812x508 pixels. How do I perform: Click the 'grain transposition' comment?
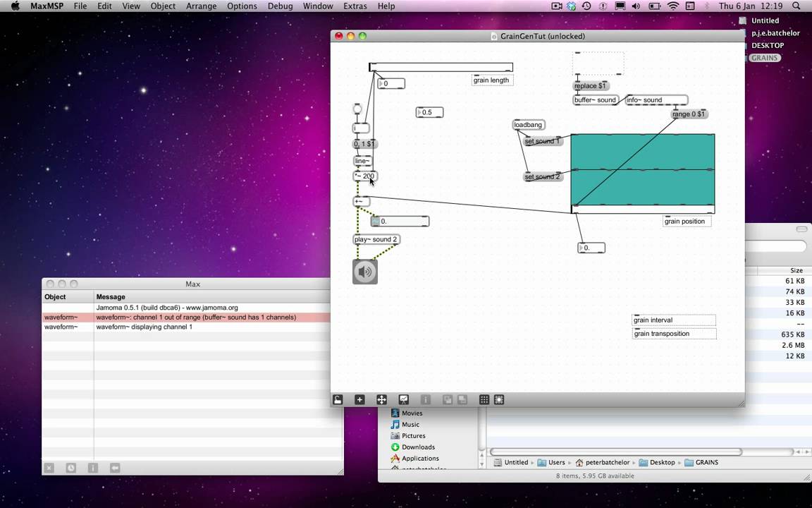point(674,333)
